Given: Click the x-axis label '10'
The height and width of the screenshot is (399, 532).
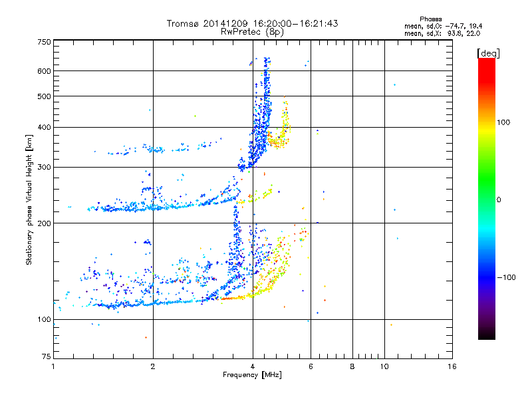Looking at the screenshot, I should [x=384, y=366].
